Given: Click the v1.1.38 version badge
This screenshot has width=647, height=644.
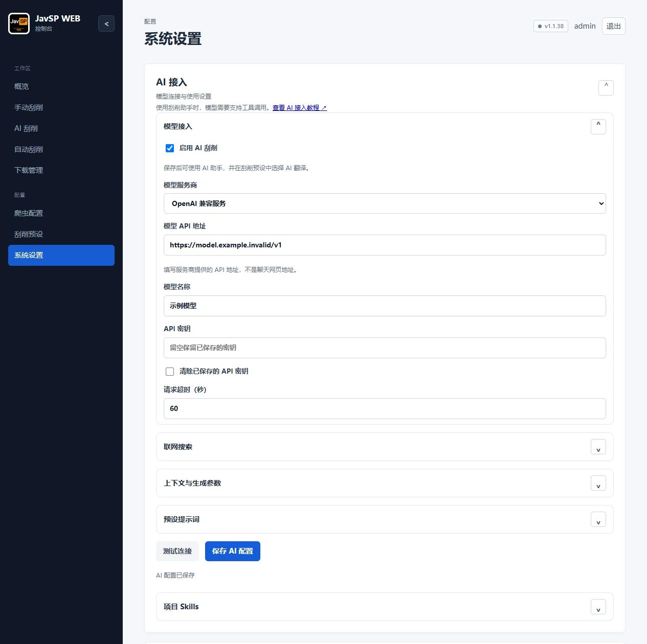Looking at the screenshot, I should click(551, 26).
